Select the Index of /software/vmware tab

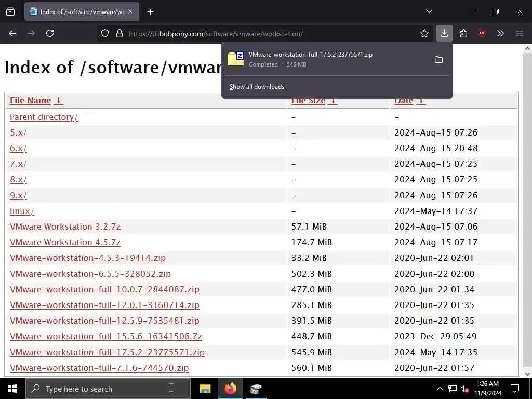click(x=82, y=11)
